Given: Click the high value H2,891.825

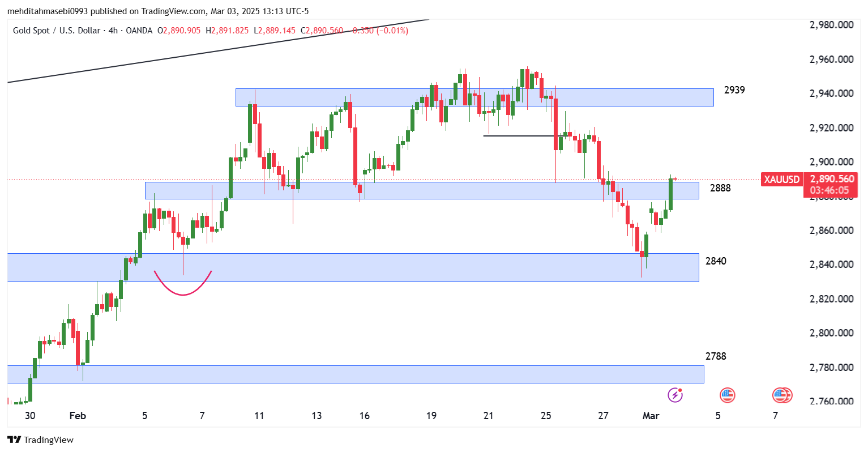Looking at the screenshot, I should tap(227, 31).
